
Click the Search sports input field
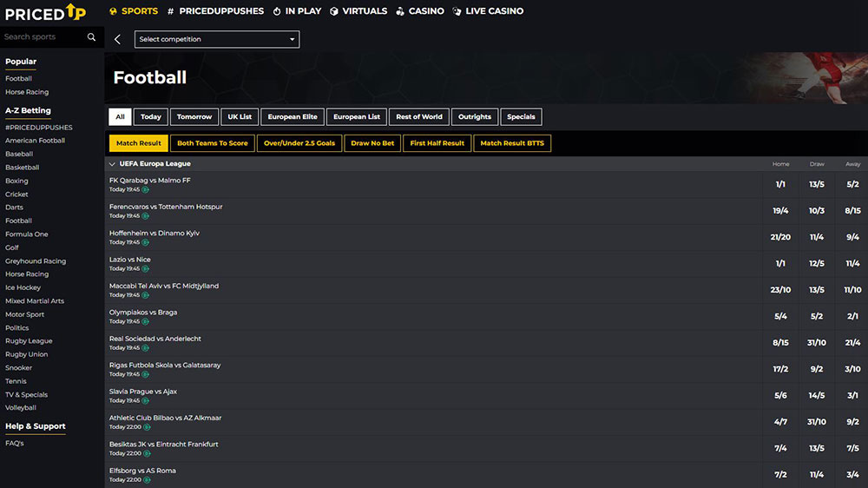tap(43, 37)
